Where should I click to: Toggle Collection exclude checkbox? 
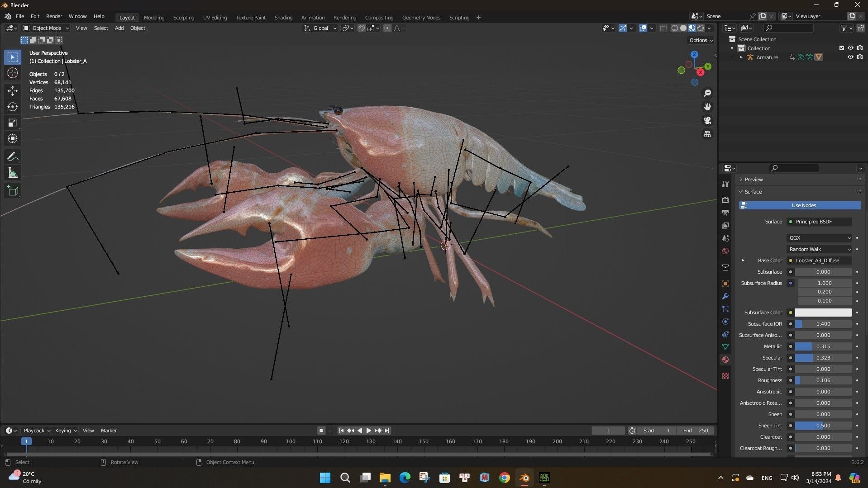point(842,48)
